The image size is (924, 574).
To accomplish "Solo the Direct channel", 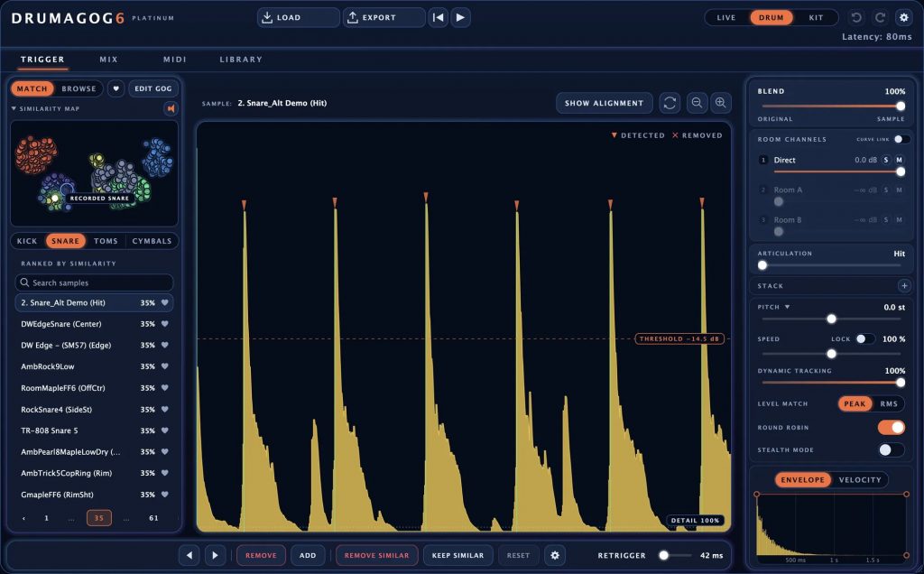I will click(x=886, y=160).
